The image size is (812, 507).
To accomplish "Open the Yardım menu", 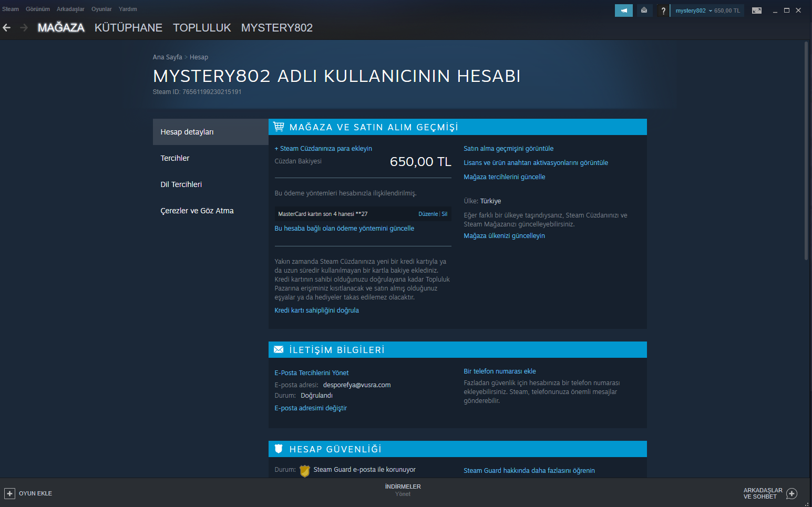I will pyautogui.click(x=128, y=9).
